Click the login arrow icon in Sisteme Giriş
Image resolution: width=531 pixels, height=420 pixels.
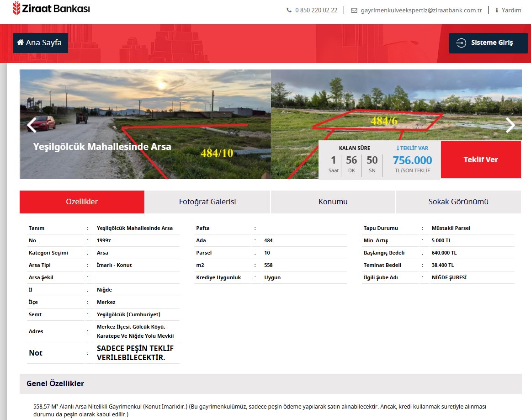(461, 43)
